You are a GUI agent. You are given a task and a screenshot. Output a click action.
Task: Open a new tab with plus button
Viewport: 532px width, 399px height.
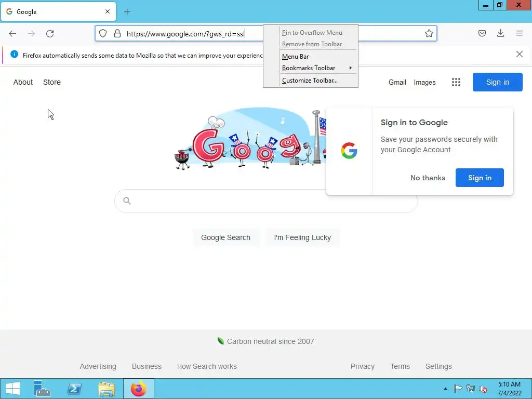127,12
